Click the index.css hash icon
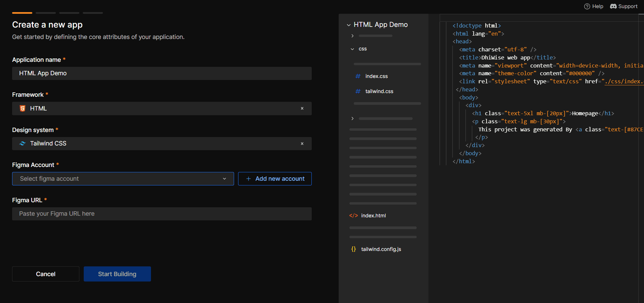Image resolution: width=644 pixels, height=303 pixels. point(358,76)
